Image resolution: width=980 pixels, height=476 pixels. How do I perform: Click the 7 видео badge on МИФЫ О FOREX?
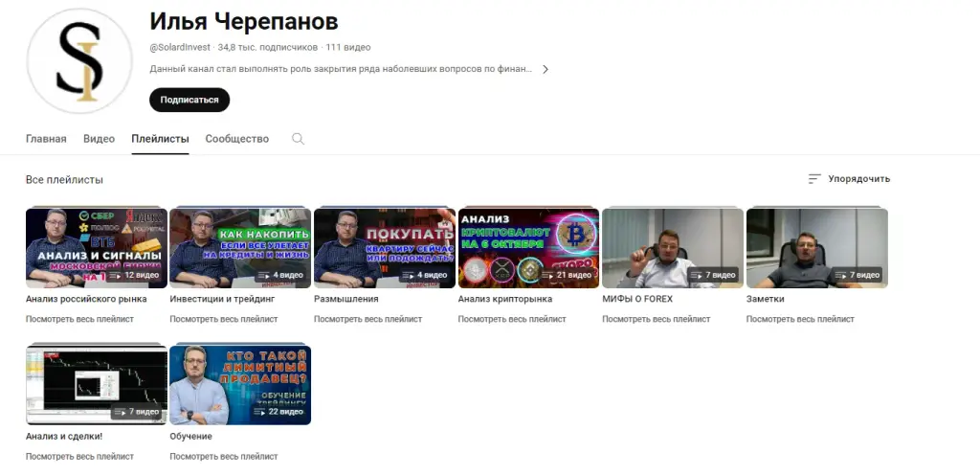(x=712, y=275)
